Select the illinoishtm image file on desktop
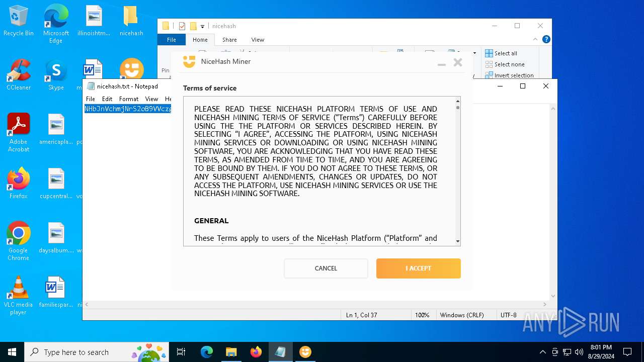 click(x=94, y=21)
